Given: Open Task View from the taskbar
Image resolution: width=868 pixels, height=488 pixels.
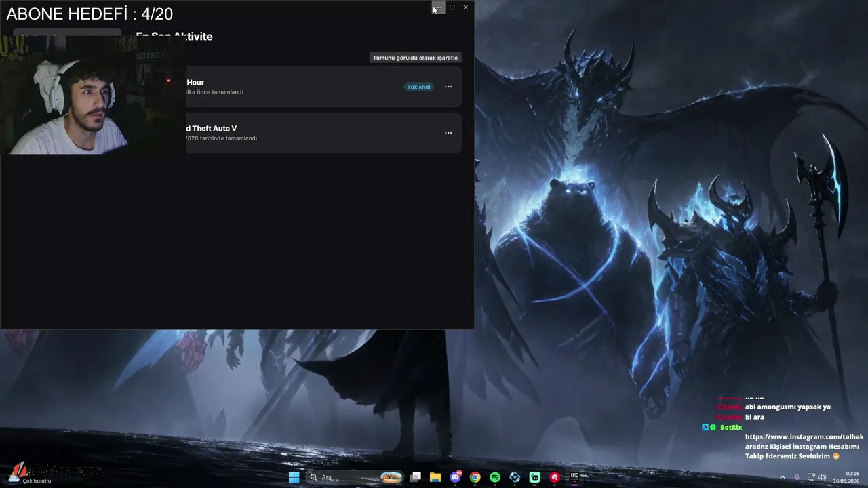Looking at the screenshot, I should 416,477.
